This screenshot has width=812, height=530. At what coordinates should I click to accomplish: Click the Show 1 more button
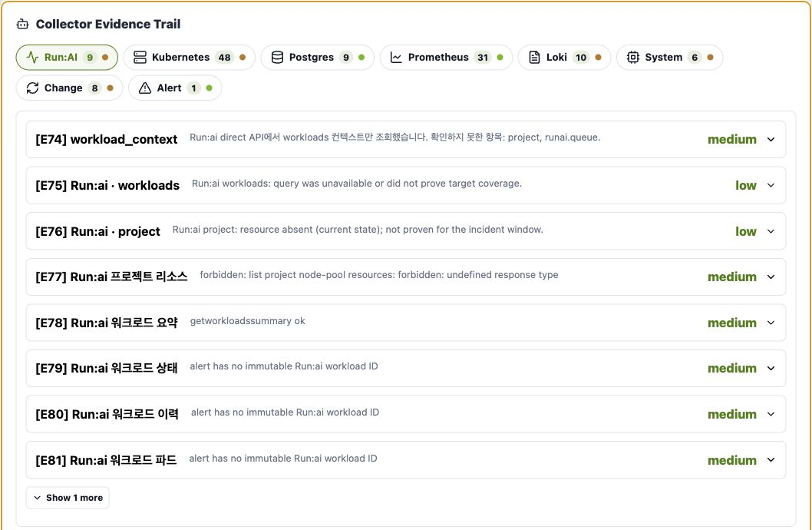(68, 498)
